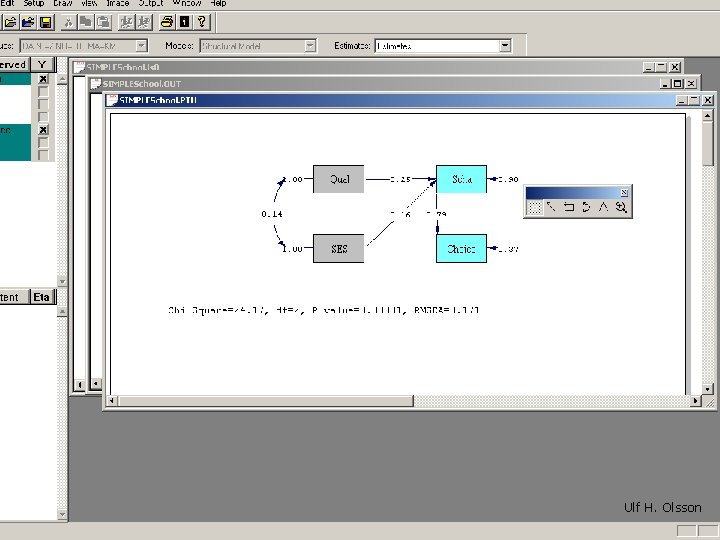Uncheck the first checked Y checkbox
This screenshot has height=540, width=720.
click(x=43, y=79)
